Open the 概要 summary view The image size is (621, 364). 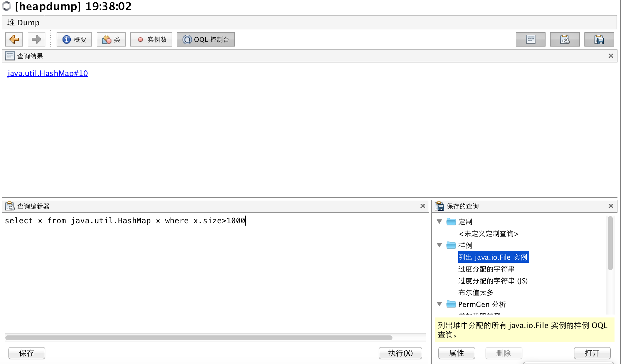coord(74,39)
